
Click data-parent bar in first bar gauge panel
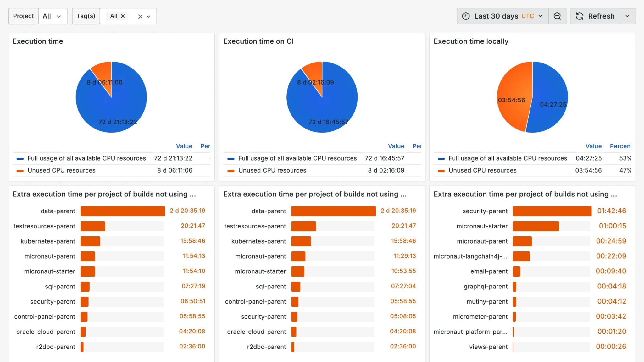[123, 211]
